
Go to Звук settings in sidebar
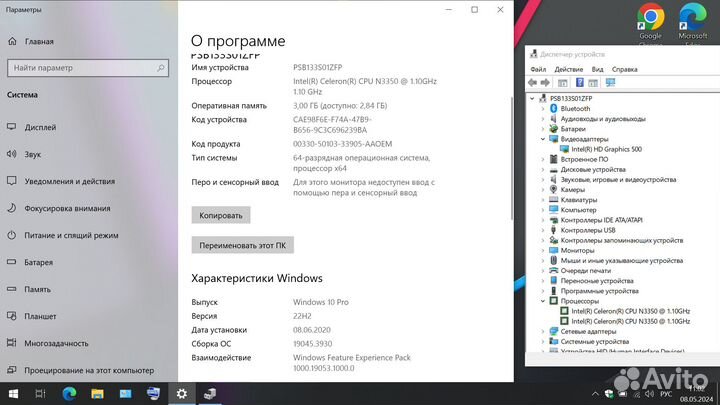tap(33, 155)
